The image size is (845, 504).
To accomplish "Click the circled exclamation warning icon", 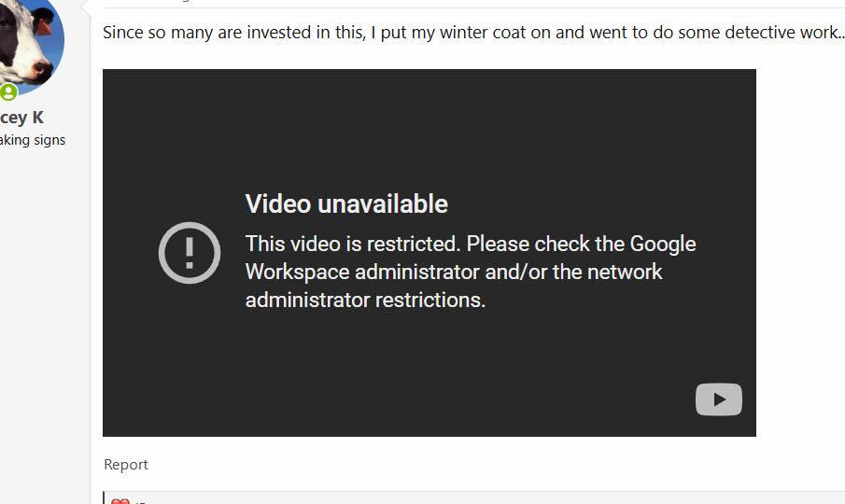I will click(190, 253).
